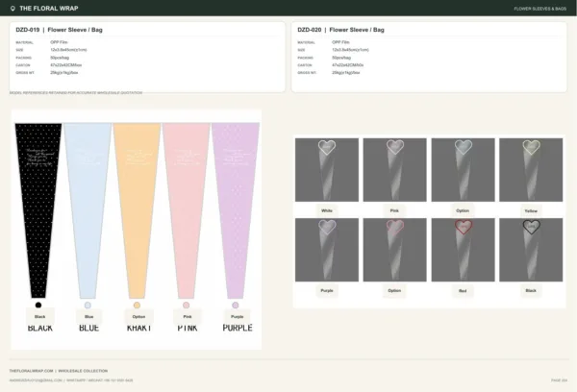This screenshot has width=577, height=392.
Task: Click the White label under heart sleeve
Action: point(327,210)
